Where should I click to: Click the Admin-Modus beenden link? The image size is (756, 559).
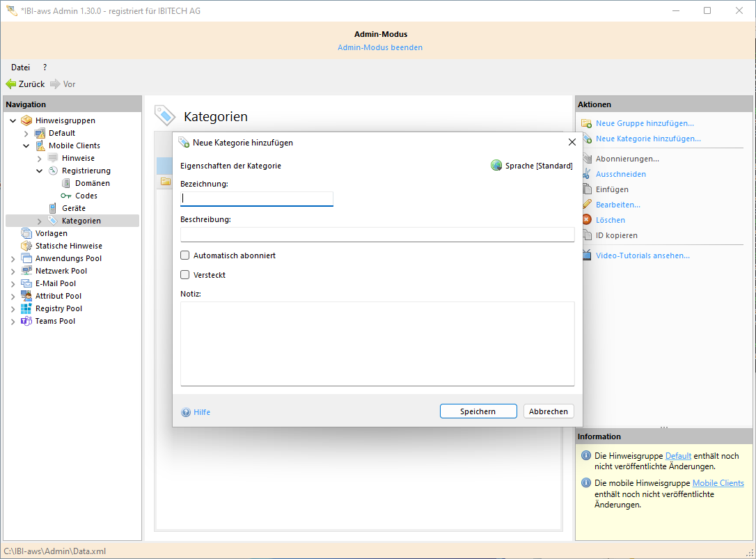point(380,47)
